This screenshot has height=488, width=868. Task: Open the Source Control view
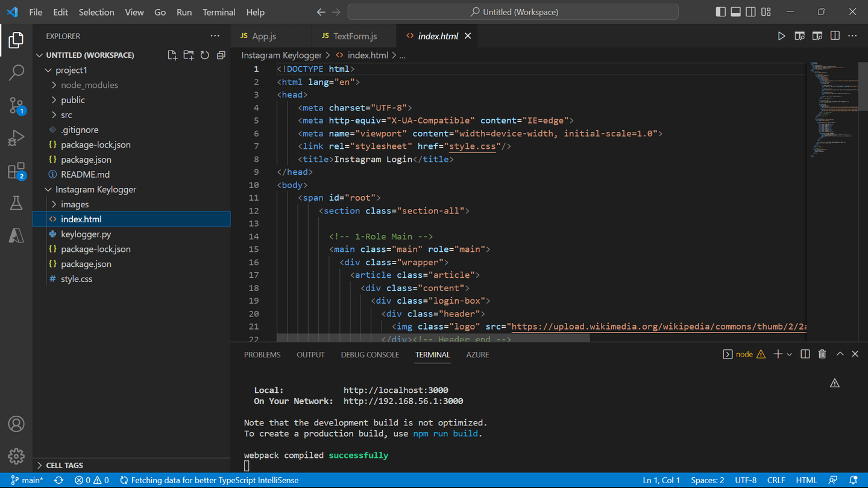pos(16,105)
